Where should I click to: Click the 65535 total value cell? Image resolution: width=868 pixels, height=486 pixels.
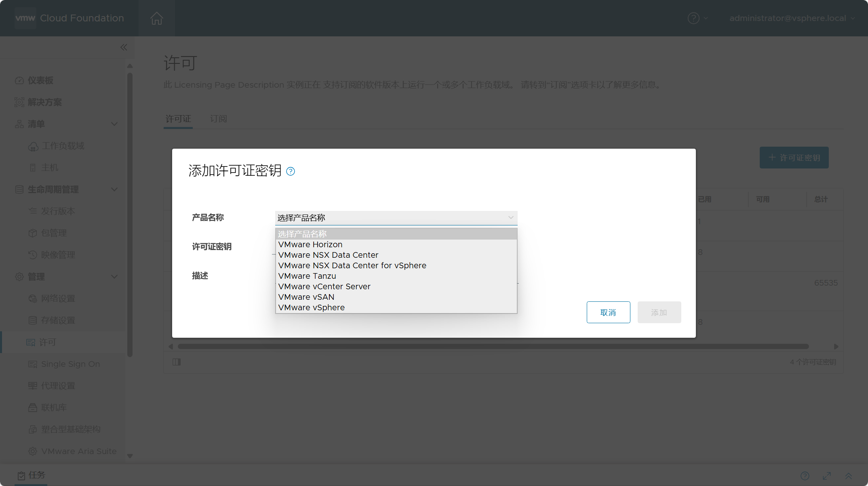coord(826,283)
